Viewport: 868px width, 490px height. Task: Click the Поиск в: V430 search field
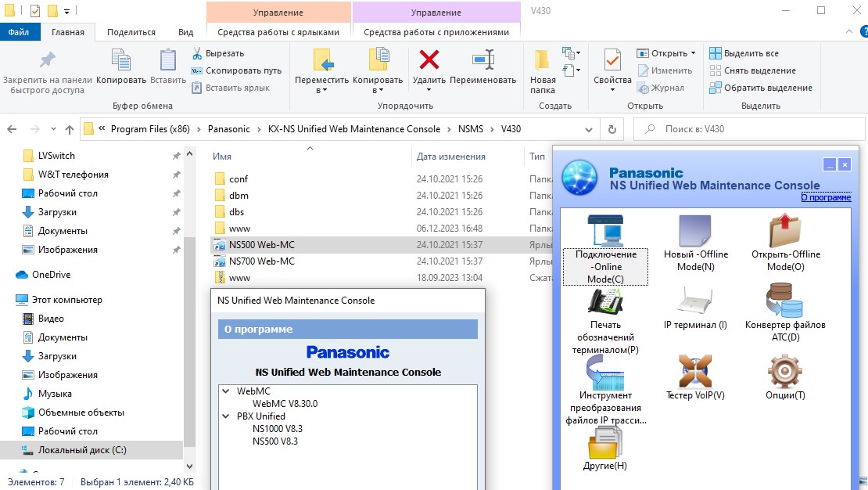point(749,129)
